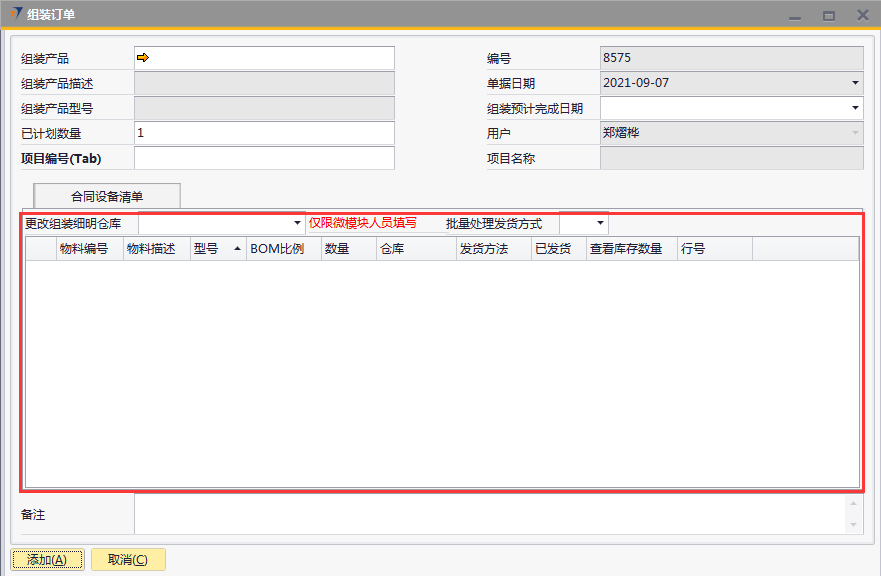This screenshot has width=881, height=576.
Task: Focus the 项目编号(Tab) input field
Action: coord(264,158)
